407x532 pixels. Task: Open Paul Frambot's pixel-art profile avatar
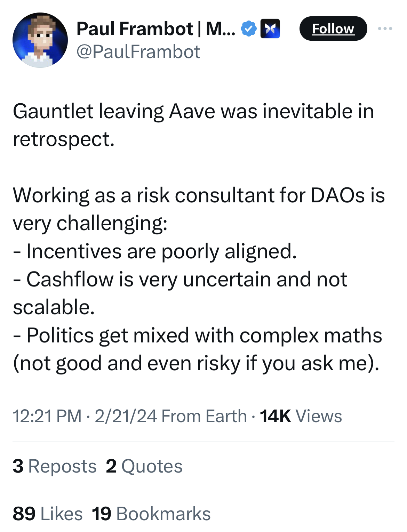tap(40, 40)
